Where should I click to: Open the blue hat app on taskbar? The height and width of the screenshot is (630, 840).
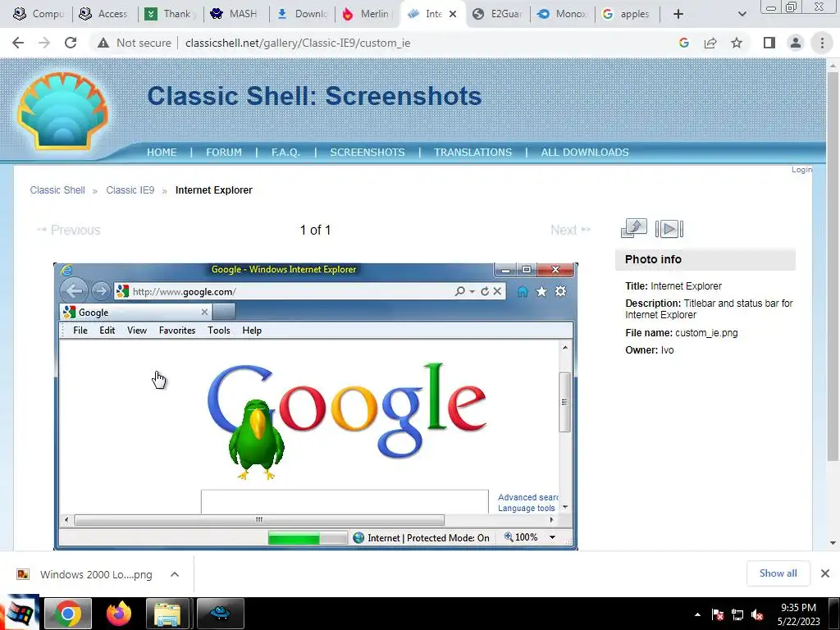click(220, 614)
